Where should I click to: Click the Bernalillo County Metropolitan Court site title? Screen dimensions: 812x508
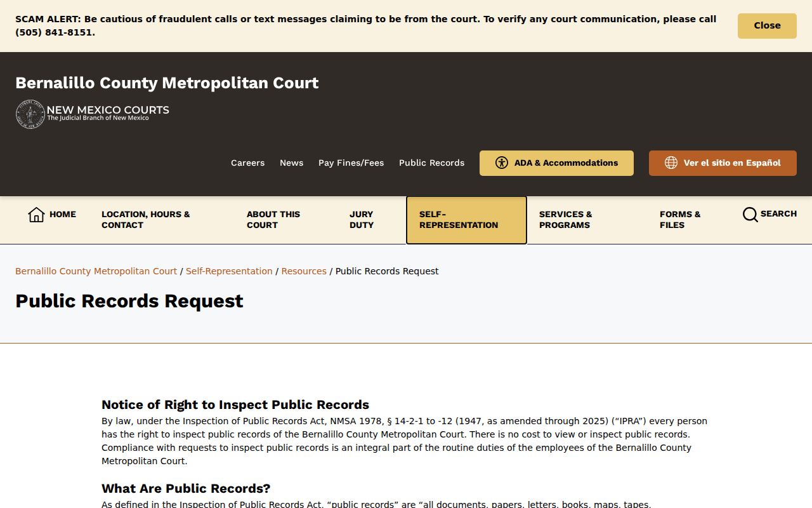point(167,83)
